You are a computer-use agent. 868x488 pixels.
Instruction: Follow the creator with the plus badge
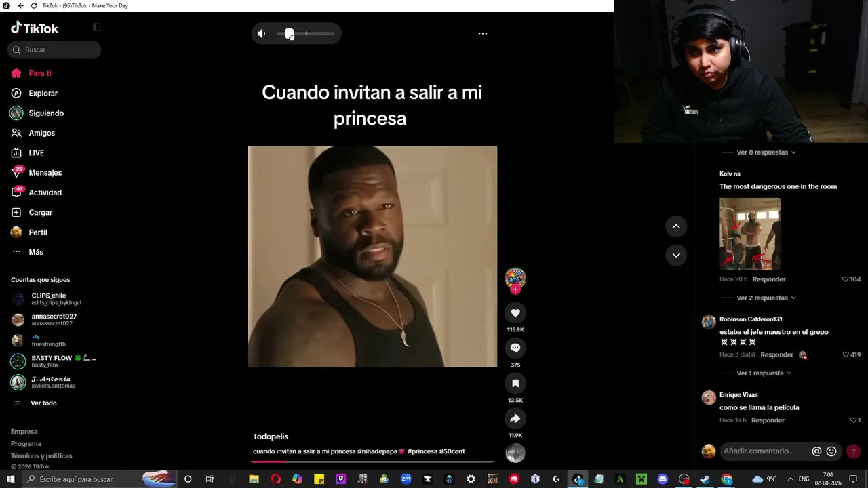pos(515,289)
